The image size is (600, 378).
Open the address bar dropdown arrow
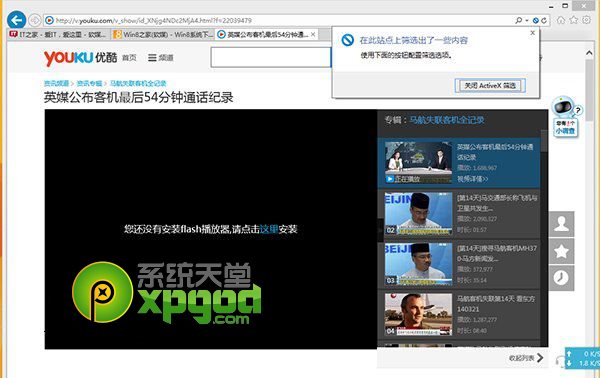(x=527, y=20)
